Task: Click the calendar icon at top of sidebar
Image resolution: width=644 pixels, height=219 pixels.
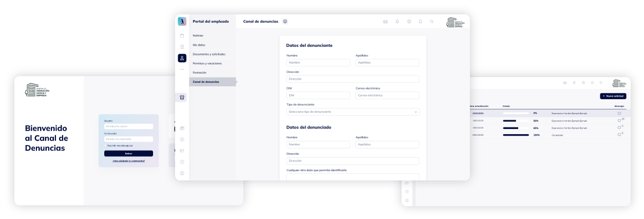Action: coord(182,35)
